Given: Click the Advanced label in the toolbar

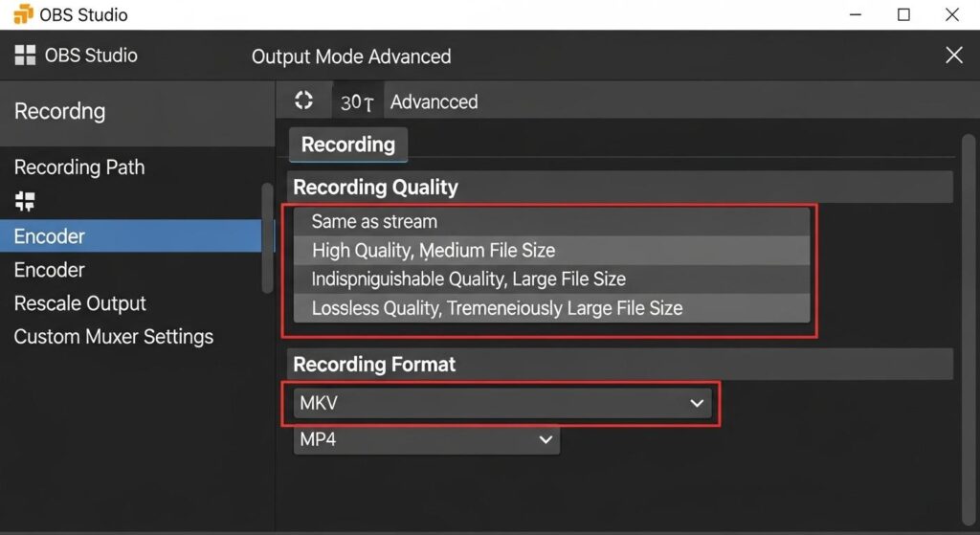Looking at the screenshot, I should click(x=434, y=101).
